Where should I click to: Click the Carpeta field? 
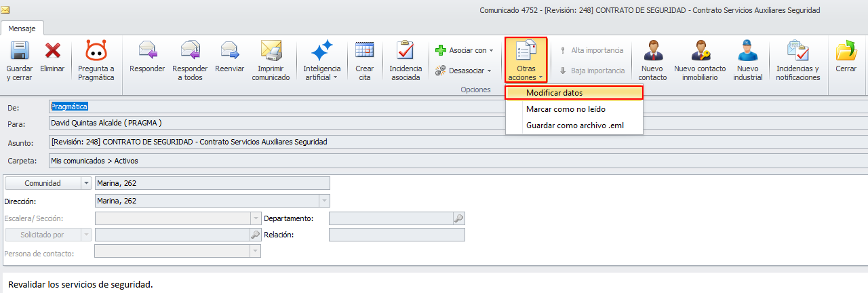click(458, 161)
